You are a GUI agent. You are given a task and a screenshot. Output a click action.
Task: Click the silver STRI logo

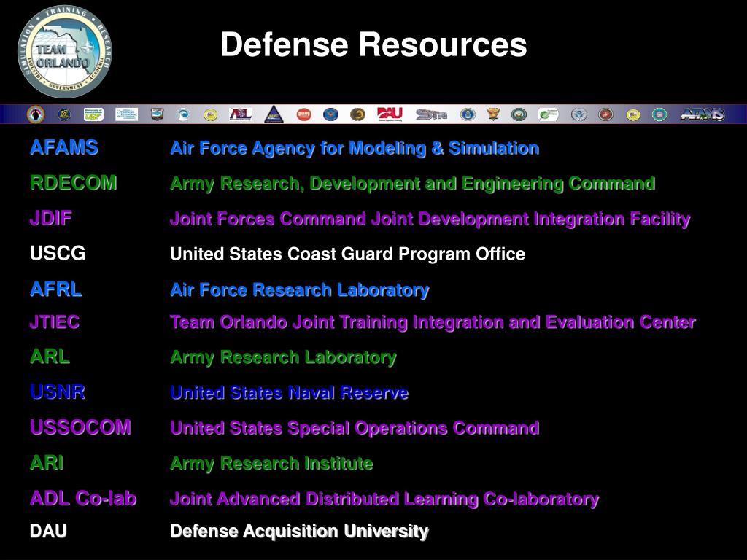tap(431, 114)
